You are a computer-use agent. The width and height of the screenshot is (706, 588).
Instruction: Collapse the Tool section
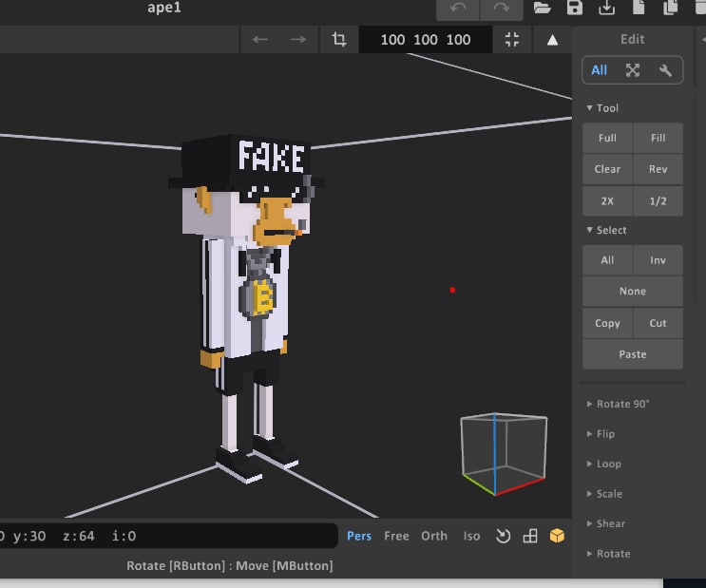tap(602, 108)
